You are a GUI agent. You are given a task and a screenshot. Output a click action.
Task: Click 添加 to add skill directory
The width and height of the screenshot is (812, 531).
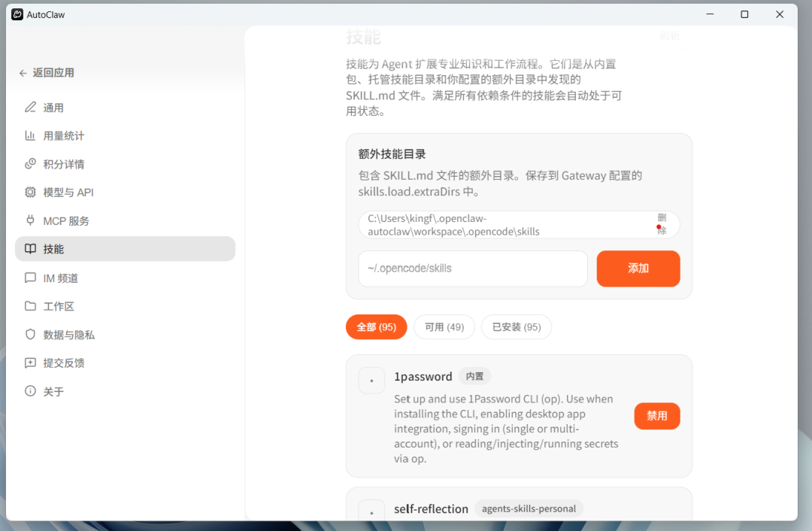tap(638, 269)
